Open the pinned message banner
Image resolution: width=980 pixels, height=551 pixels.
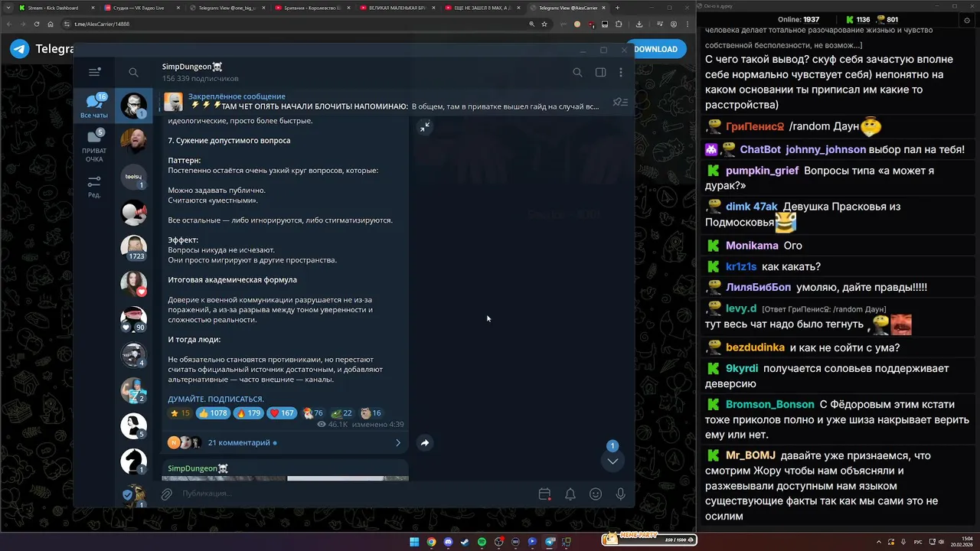click(383, 102)
